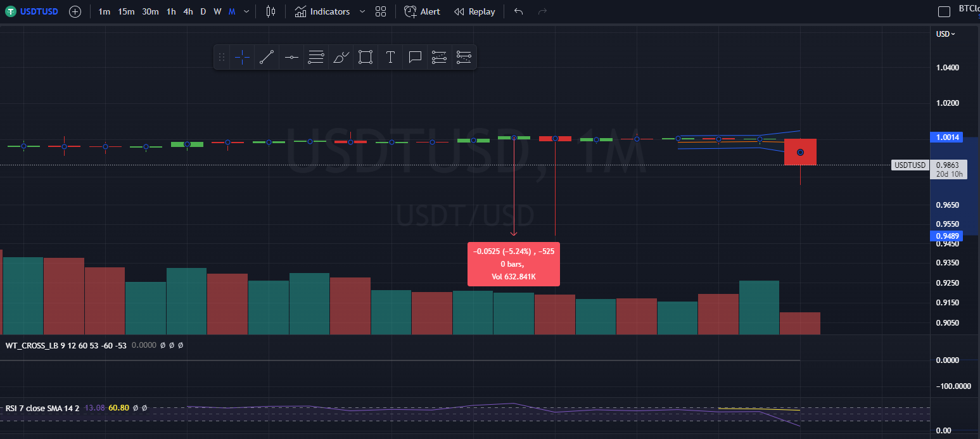980x439 pixels.
Task: Click the USDTUSD last price line label
Action: coord(910,165)
